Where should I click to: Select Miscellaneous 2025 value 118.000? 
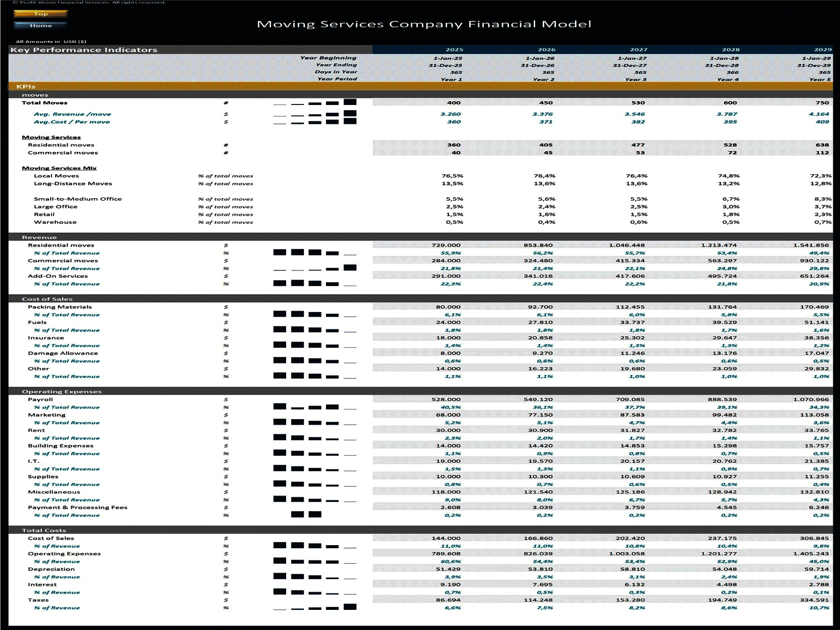(446, 492)
